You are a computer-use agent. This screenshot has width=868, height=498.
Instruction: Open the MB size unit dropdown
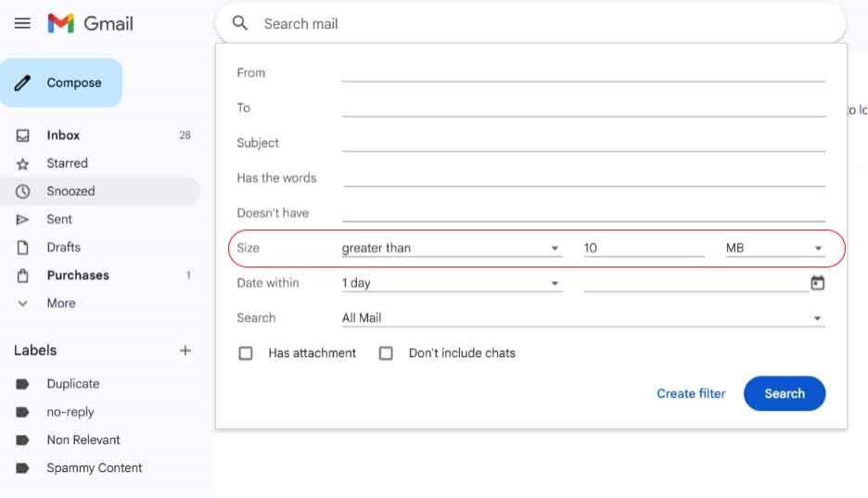coord(774,249)
